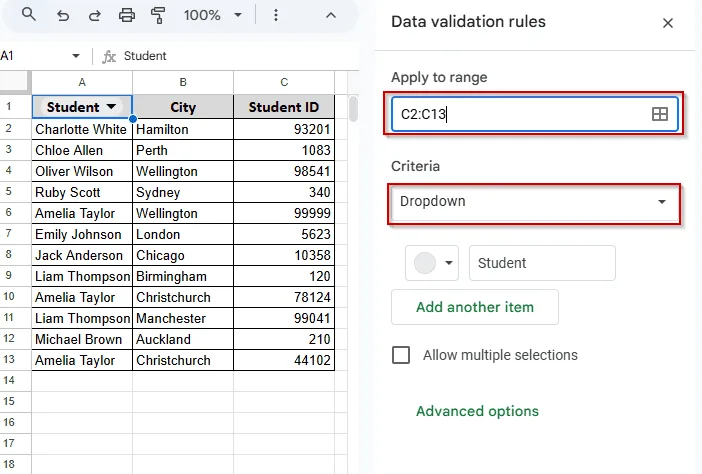
Task: Collapse the toolbar with the up chevron
Action: pos(330,16)
